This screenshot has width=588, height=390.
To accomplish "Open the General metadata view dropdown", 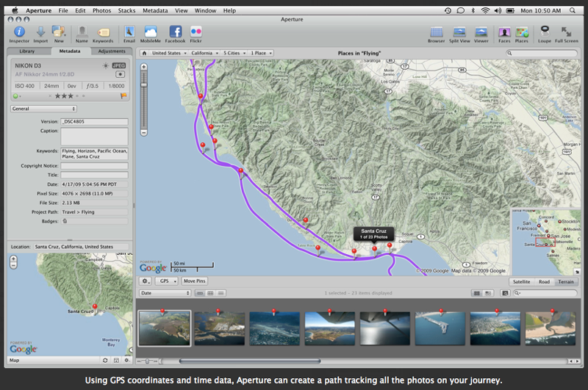I will [43, 109].
